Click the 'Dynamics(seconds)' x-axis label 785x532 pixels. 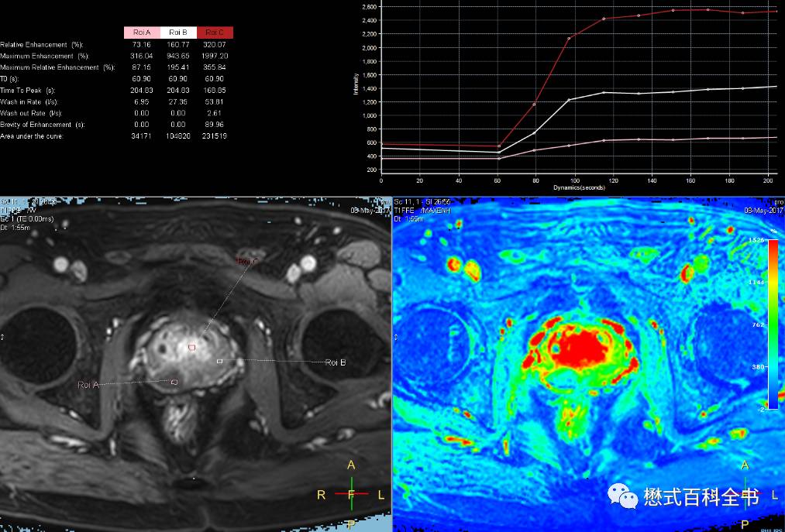click(x=579, y=187)
